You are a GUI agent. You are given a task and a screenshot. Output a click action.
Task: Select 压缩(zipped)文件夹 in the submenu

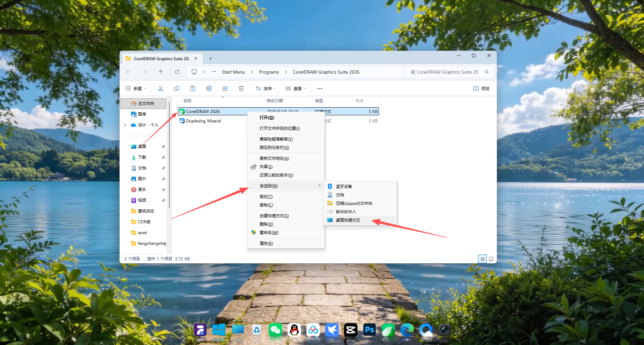[x=360, y=203]
